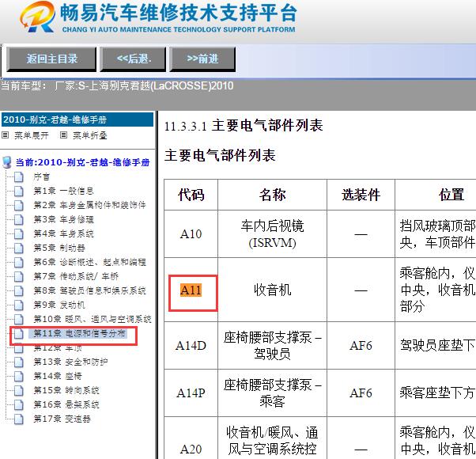Click the page icon beside 第4章
476x459 pixels.
point(19,233)
